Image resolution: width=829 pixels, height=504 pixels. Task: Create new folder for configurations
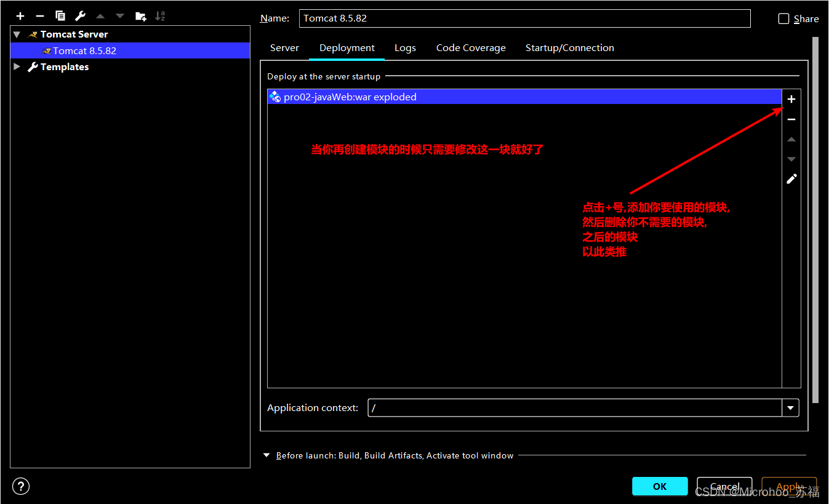pos(141,16)
